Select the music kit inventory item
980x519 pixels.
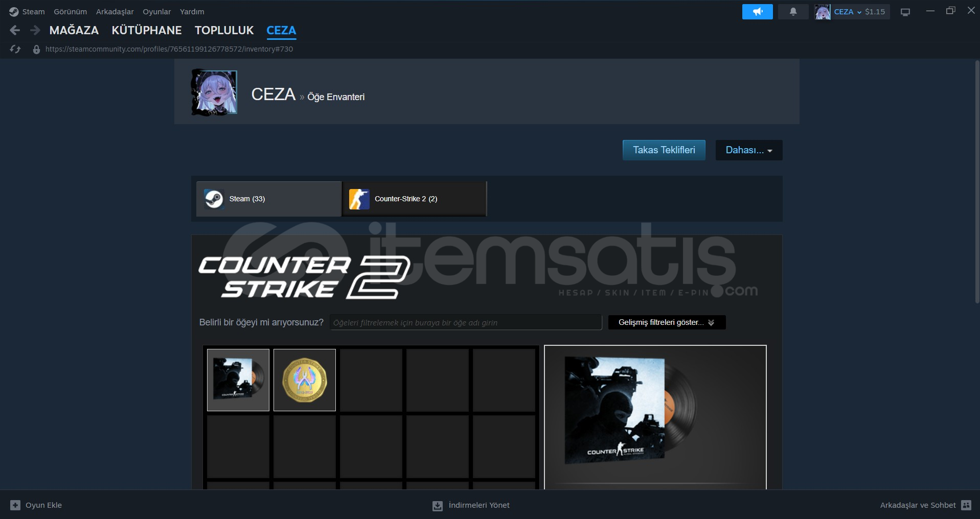tap(238, 380)
